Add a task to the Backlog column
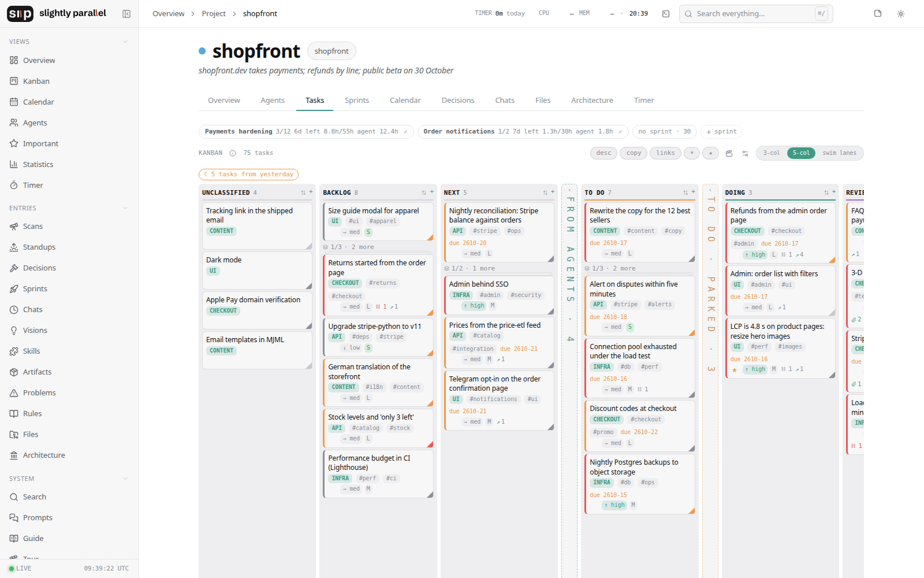The height and width of the screenshot is (578, 924). coord(432,192)
